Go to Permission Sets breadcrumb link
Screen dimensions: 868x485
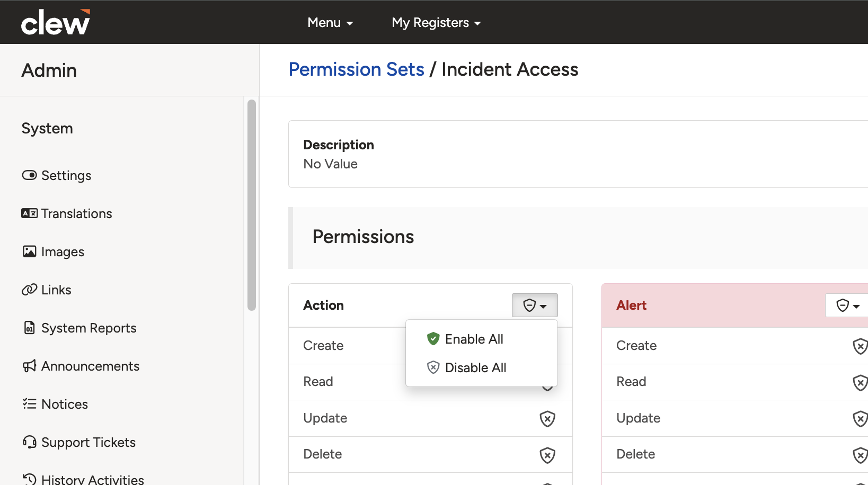(x=356, y=69)
